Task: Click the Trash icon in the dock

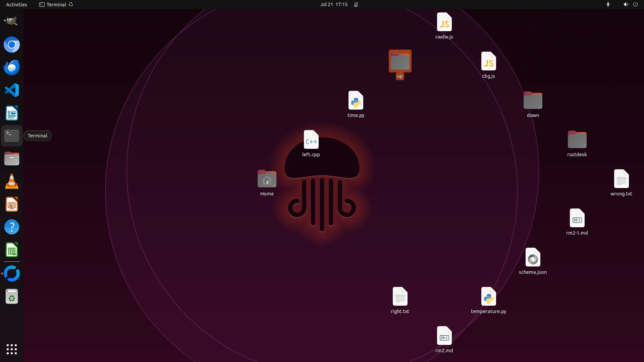Action: click(x=12, y=297)
